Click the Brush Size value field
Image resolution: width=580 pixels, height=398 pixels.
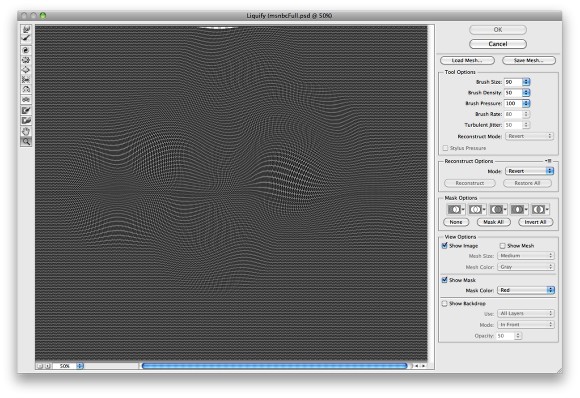(513, 82)
